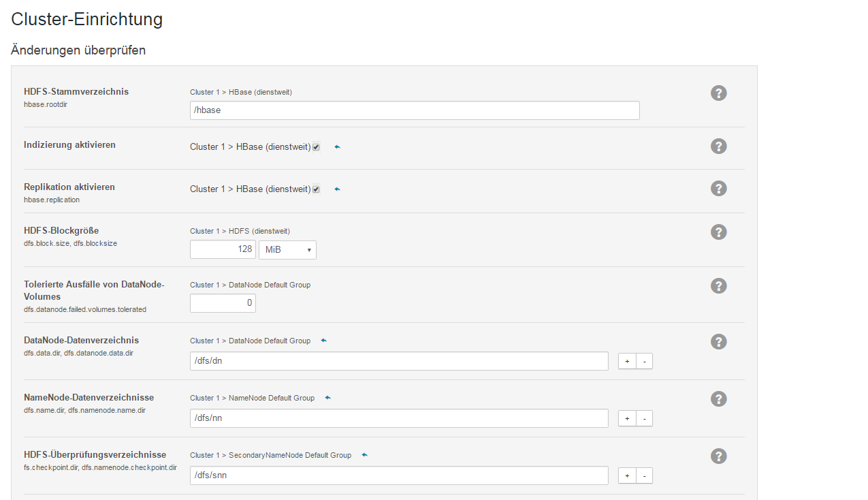Edit the /dfs/snn checkpoint path field
Image resolution: width=868 pixels, height=500 pixels.
point(398,475)
